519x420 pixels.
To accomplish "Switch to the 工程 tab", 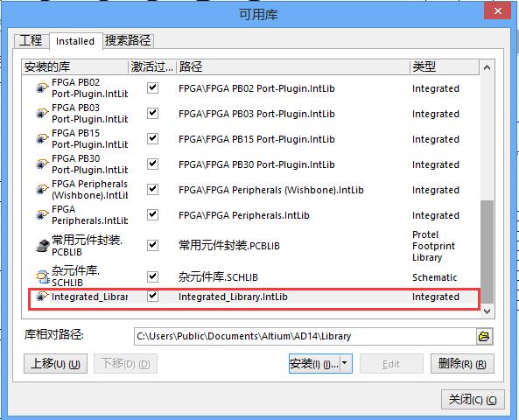I will tap(32, 41).
